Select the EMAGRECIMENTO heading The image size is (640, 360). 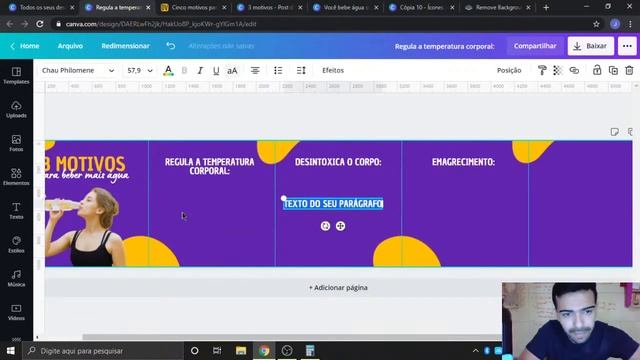[x=463, y=162]
